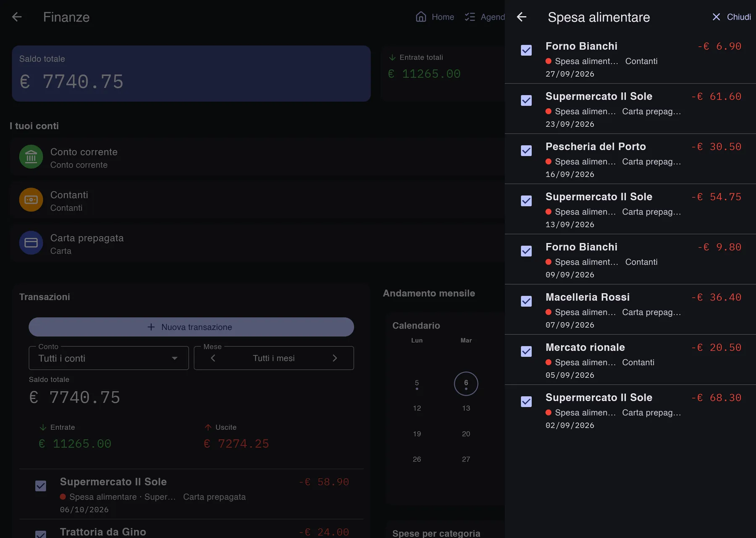The image size is (756, 538).
Task: Toggle checkbox for Forno Bianchi 27/09/2026
Action: (x=526, y=50)
